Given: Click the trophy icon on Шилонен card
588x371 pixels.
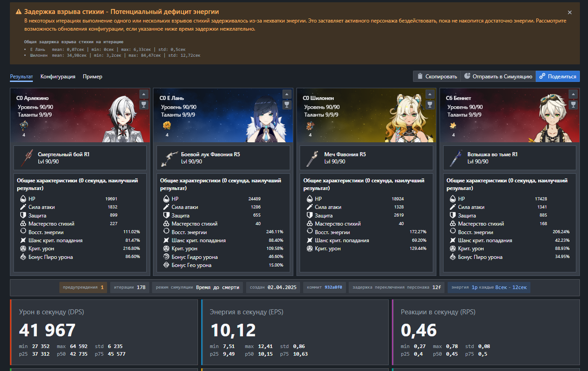Looking at the screenshot, I should click(x=430, y=105).
